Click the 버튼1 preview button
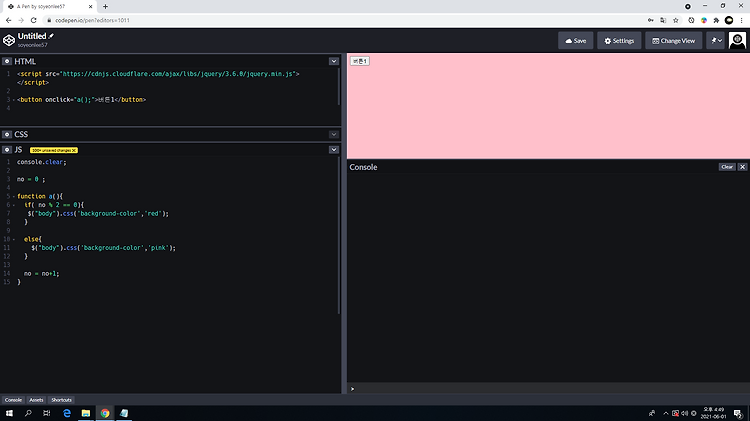Image resolution: width=750 pixels, height=421 pixels. point(360,61)
